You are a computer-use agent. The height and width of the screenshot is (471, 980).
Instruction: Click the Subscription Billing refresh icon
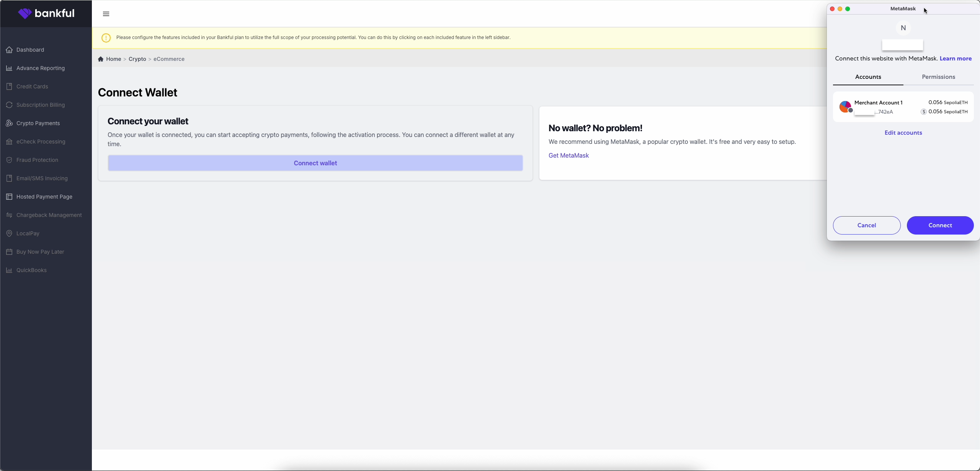[x=9, y=105]
